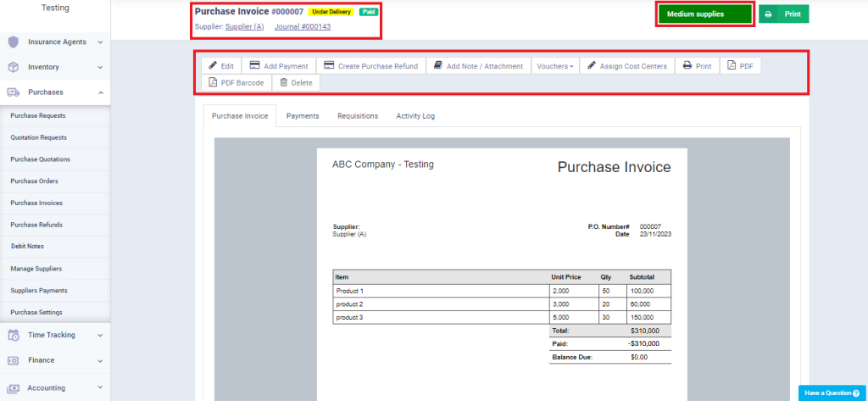Screen dimensions: 868x401
Task: Open the Vouchers dropdown
Action: 555,66
